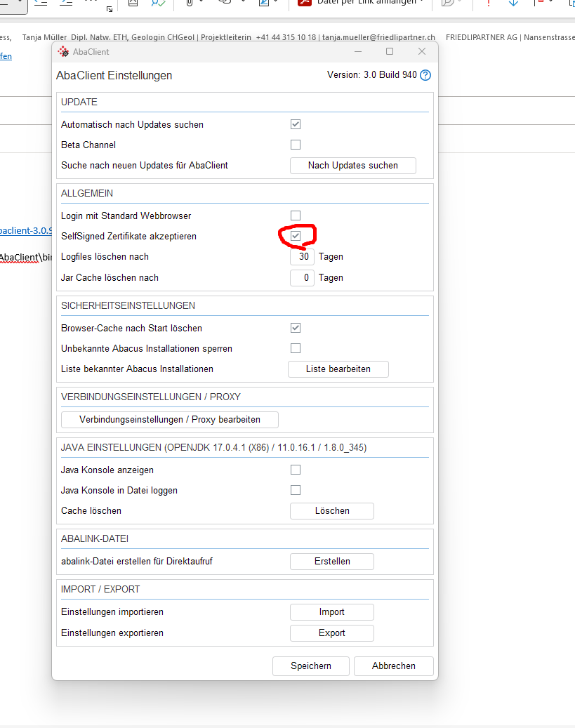
Task: Click the 'JAVA EINSTELLUNGEN' section header
Action: click(x=213, y=448)
